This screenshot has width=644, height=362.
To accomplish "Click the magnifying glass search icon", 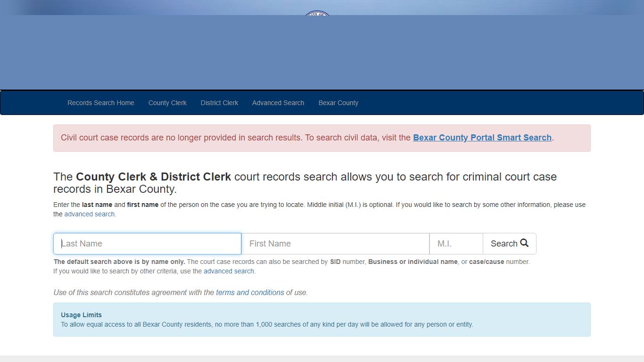I will point(524,243).
